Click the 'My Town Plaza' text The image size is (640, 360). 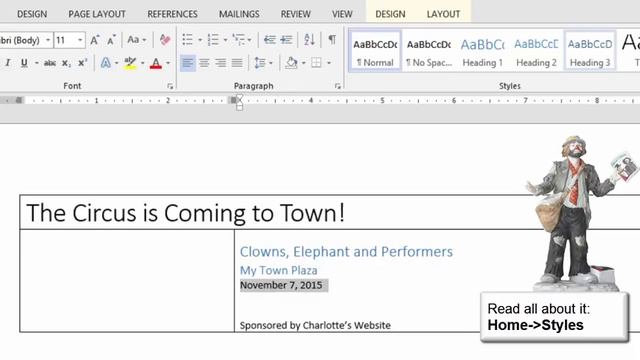[278, 270]
